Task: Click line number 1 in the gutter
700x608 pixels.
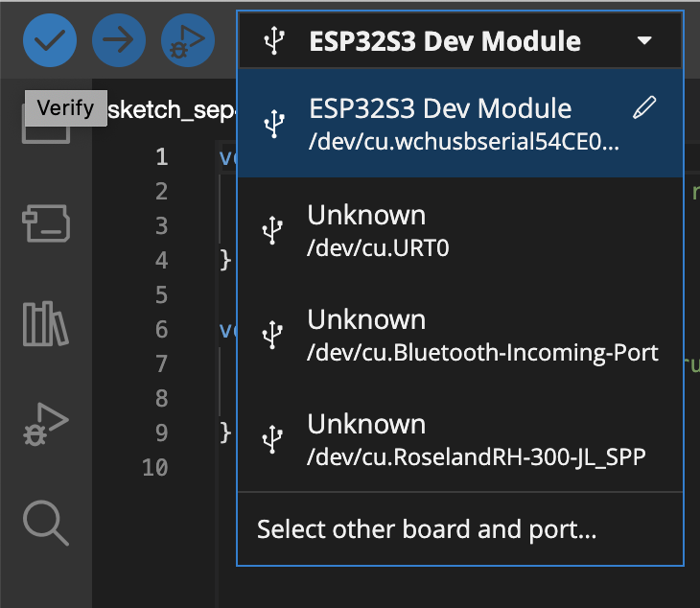Action: pyautogui.click(x=162, y=157)
